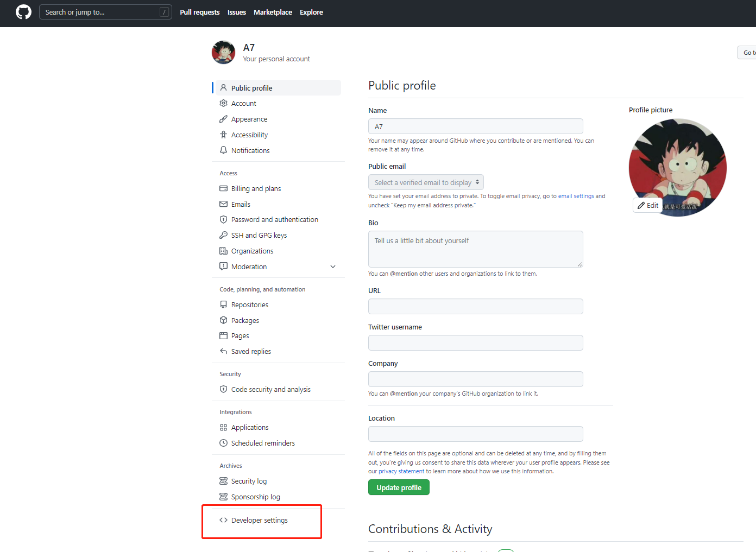Image resolution: width=756 pixels, height=552 pixels.
Task: Open Account settings page
Action: click(243, 103)
